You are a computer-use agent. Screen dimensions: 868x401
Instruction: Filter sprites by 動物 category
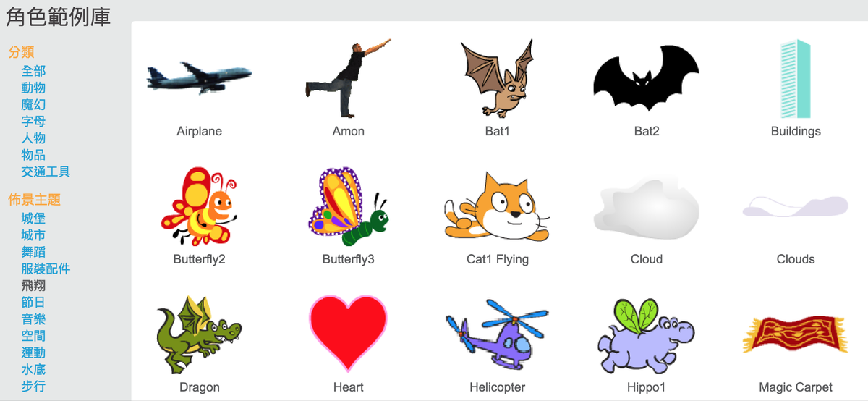click(x=33, y=88)
